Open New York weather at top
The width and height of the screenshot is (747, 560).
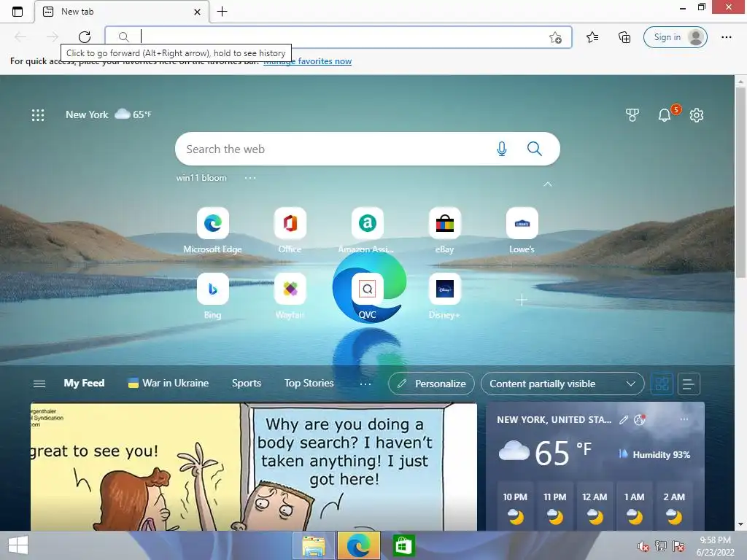[x=108, y=114]
